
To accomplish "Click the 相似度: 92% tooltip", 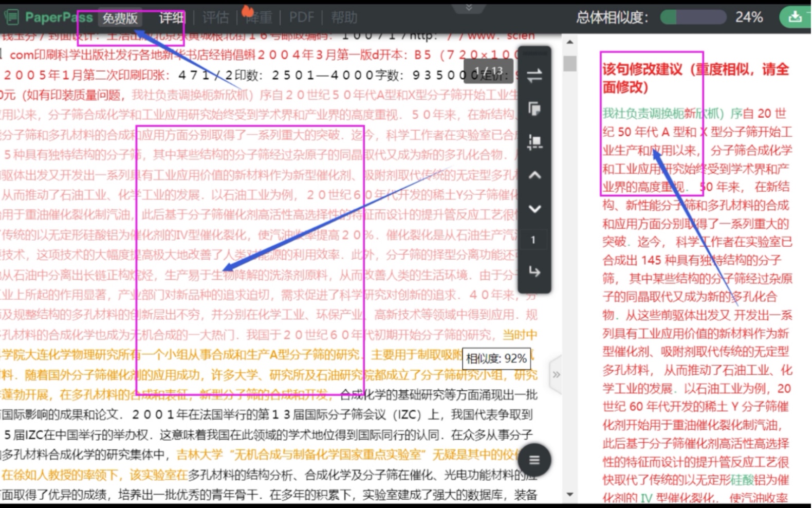I will pyautogui.click(x=496, y=358).
